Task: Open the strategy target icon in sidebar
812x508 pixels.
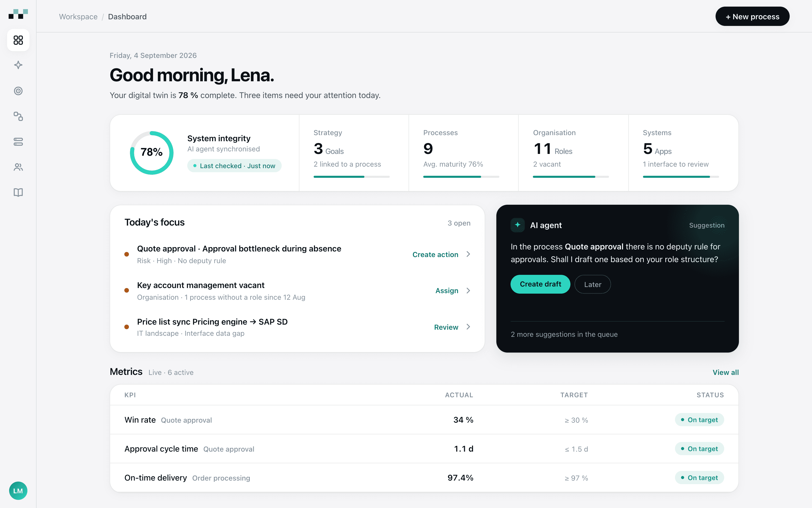Action: (x=18, y=91)
